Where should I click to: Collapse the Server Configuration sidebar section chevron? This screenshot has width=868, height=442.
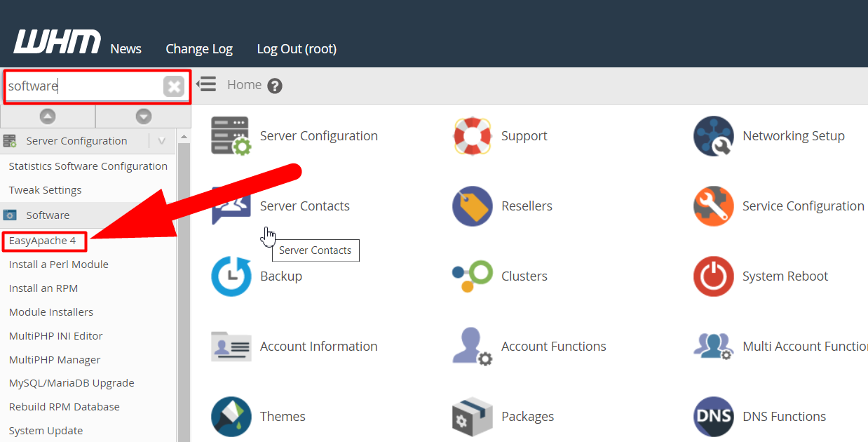(162, 141)
